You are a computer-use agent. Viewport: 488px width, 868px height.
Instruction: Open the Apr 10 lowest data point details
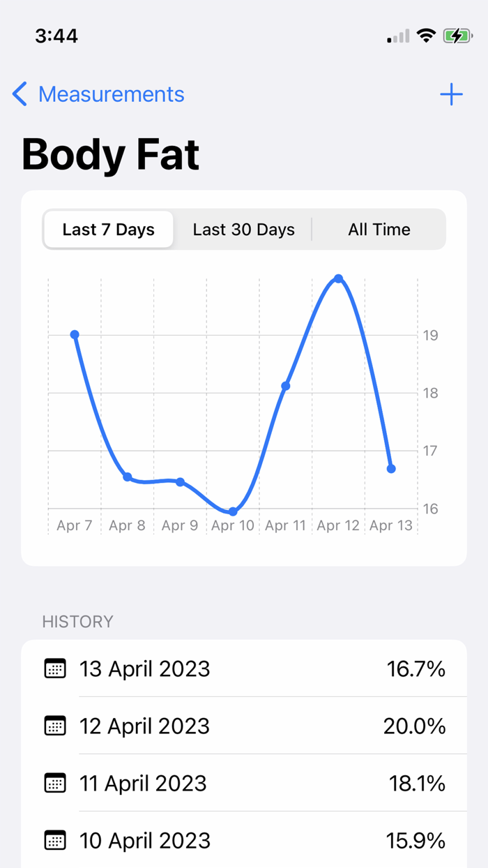tap(233, 511)
